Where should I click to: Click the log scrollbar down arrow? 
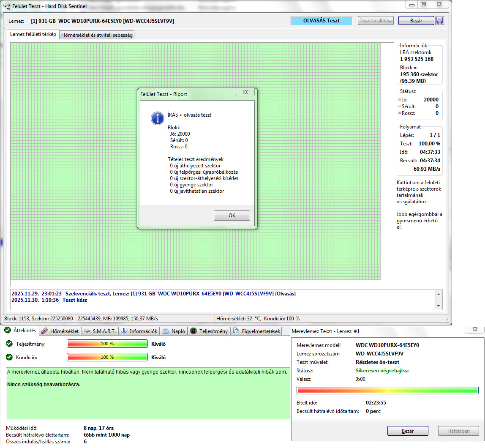pyautogui.click(x=439, y=306)
